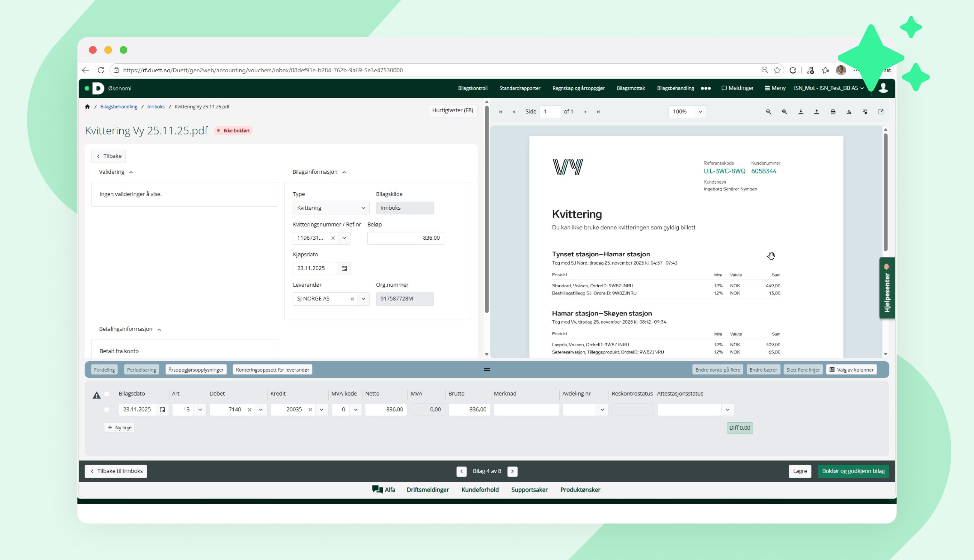Open the MVA-kode dropdown
The image size is (974, 560).
pyautogui.click(x=356, y=410)
